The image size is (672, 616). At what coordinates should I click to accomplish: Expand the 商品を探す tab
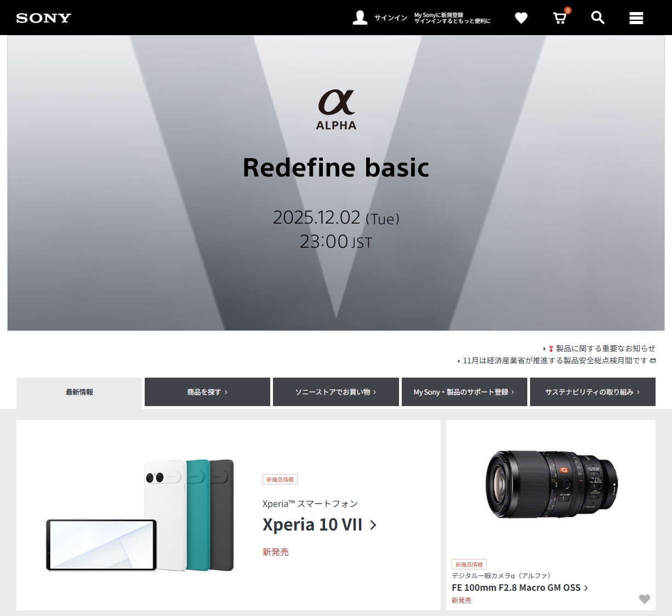pyautogui.click(x=207, y=392)
